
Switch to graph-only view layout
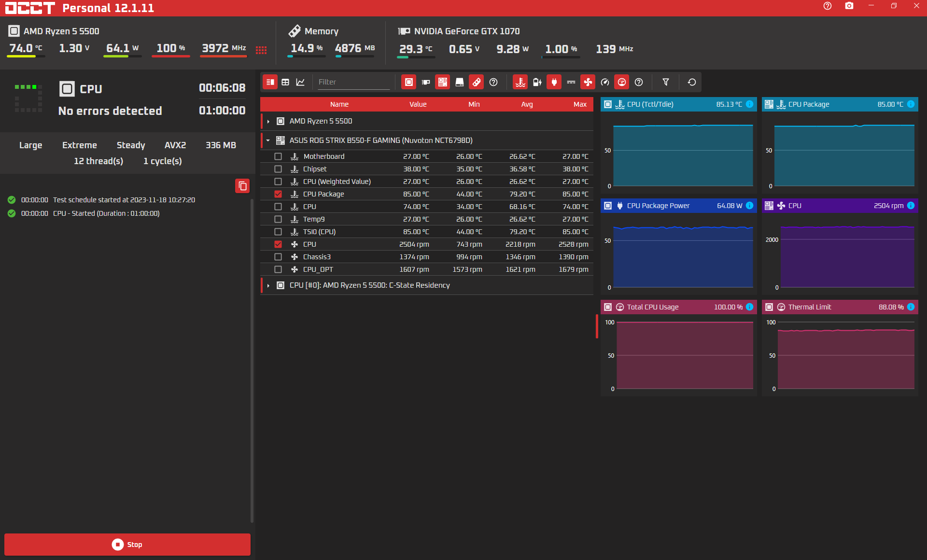click(x=300, y=82)
